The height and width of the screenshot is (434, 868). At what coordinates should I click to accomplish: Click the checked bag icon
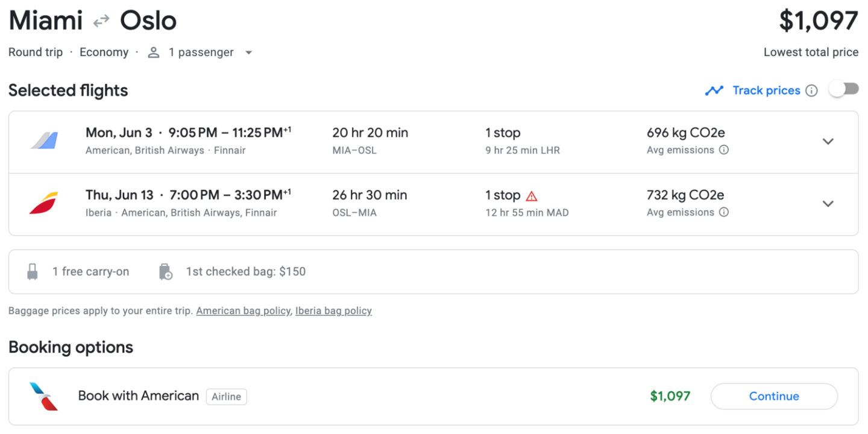165,272
